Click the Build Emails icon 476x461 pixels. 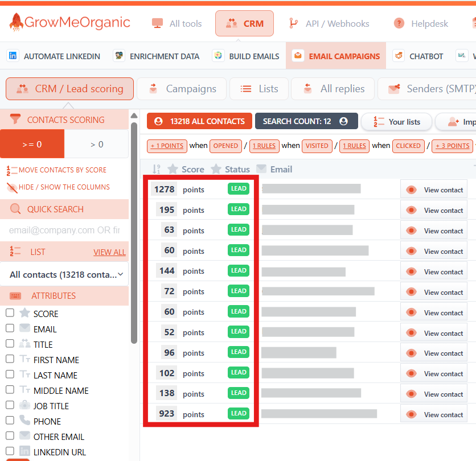(218, 56)
